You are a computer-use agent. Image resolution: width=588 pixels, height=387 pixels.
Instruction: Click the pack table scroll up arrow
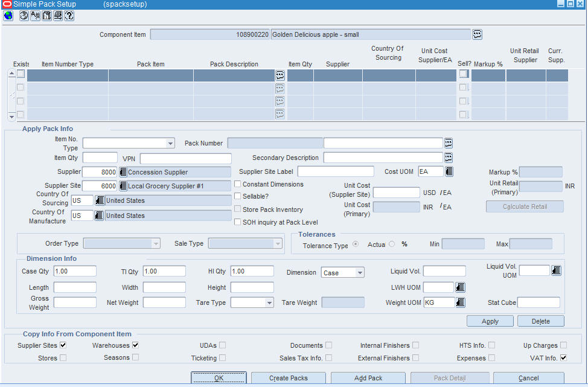coord(11,74)
